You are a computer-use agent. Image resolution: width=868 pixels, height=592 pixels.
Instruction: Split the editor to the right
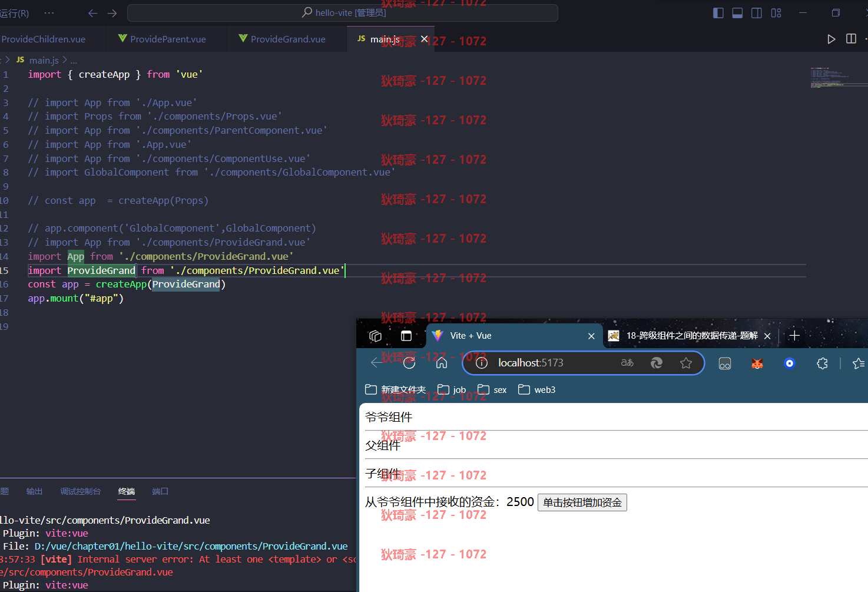click(851, 39)
